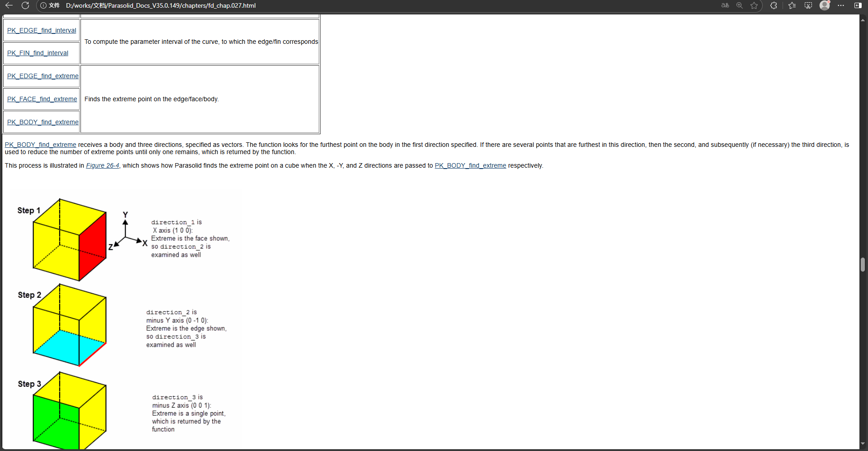Follow PK_BODY_find_extreme link starting the paragraph
The image size is (868, 451).
40,145
